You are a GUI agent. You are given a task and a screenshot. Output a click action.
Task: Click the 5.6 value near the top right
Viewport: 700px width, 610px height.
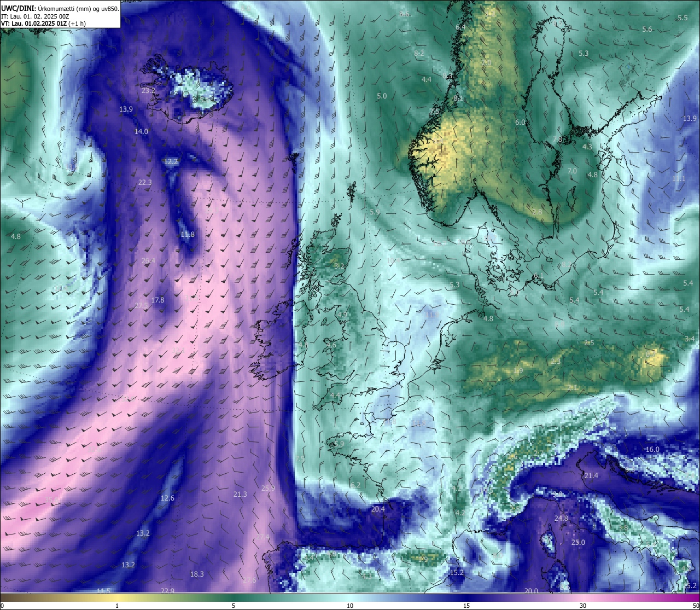(647, 29)
